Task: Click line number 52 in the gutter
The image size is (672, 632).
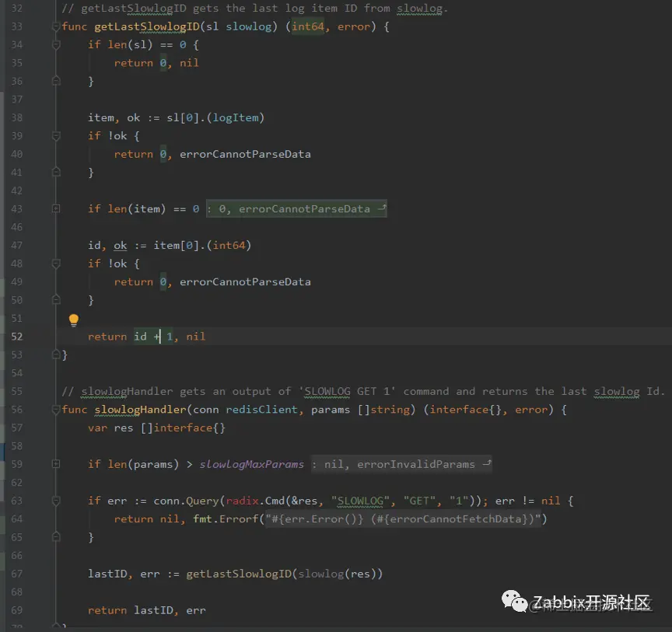Action: point(16,337)
